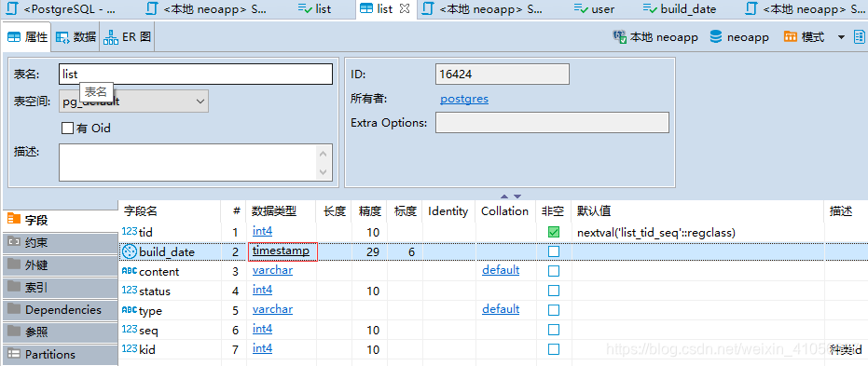868x366 pixels.
Task: Click the Partitions table icon
Action: pos(14,354)
